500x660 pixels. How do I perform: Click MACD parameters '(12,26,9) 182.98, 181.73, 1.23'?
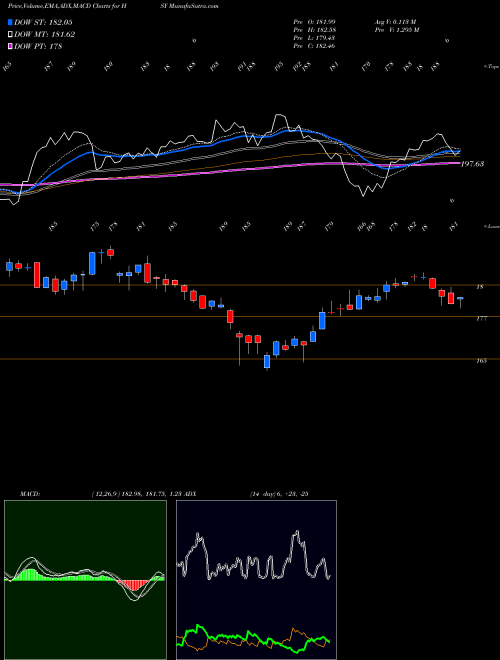(135, 494)
